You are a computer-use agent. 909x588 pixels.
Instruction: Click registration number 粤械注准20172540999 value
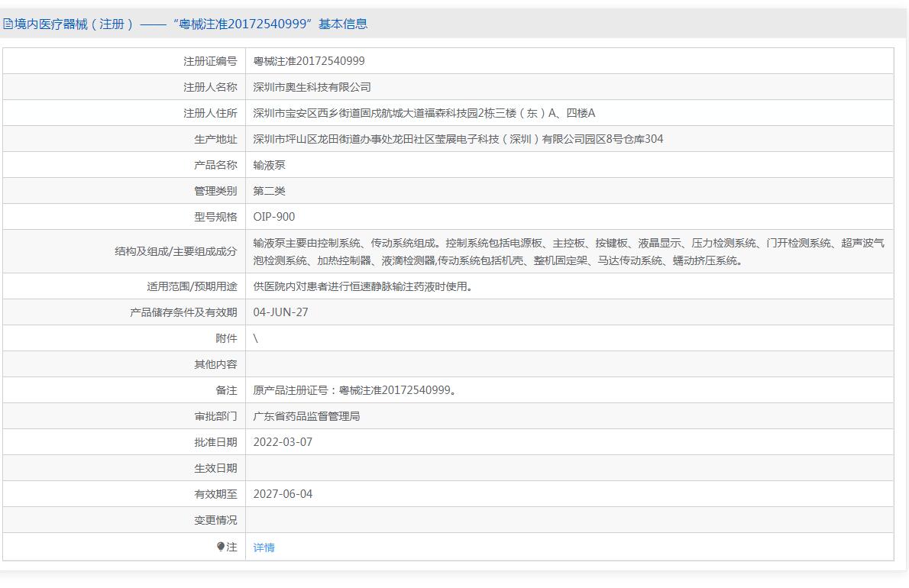point(309,61)
